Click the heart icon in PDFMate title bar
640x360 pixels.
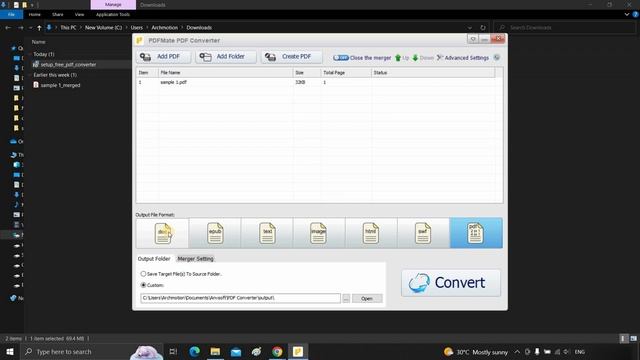tap(473, 39)
